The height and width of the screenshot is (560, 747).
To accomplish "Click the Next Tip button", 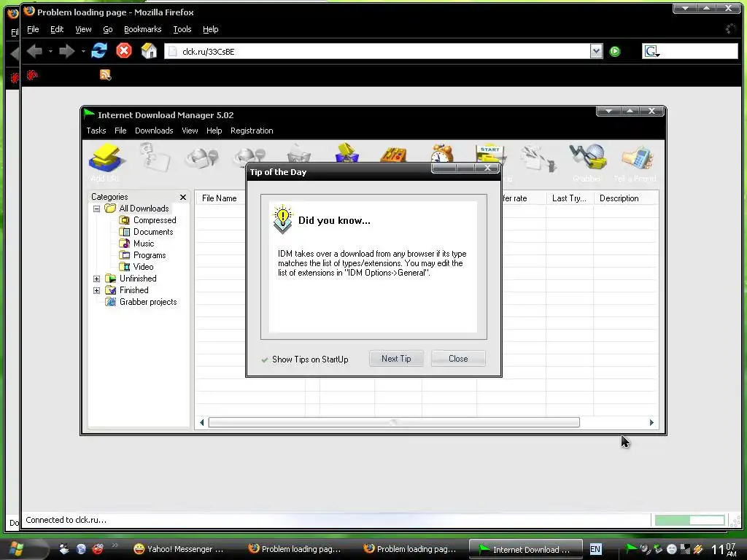I will 396,359.
